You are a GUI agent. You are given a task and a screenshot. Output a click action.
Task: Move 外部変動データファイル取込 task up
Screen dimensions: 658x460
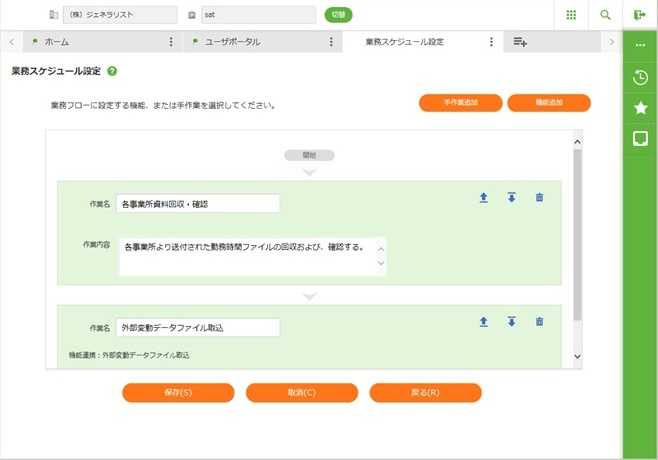[x=483, y=322]
